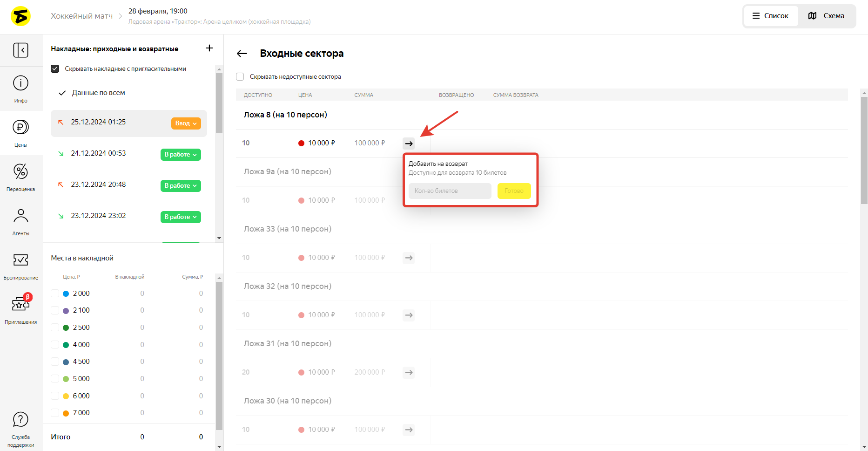Open В работе dropdown for 24.12.2024 00:53
This screenshot has width=868, height=451.
(181, 155)
